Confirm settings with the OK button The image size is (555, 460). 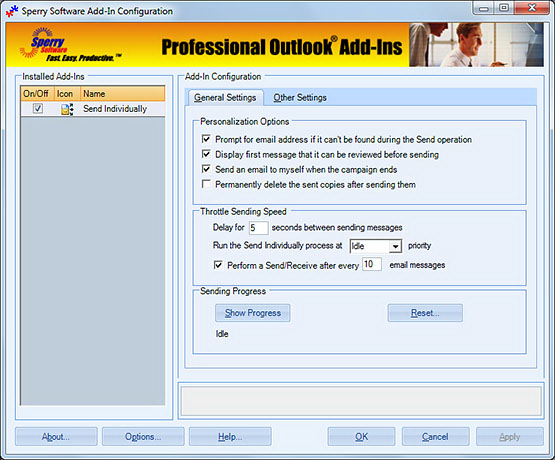tap(361, 437)
